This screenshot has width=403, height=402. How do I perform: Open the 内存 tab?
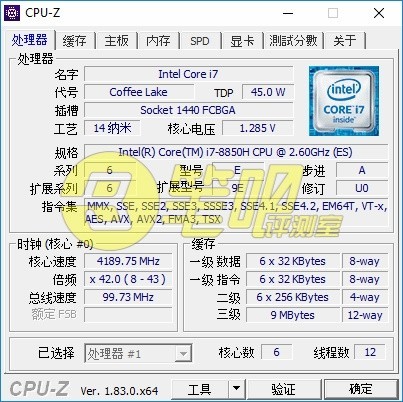[x=158, y=41]
